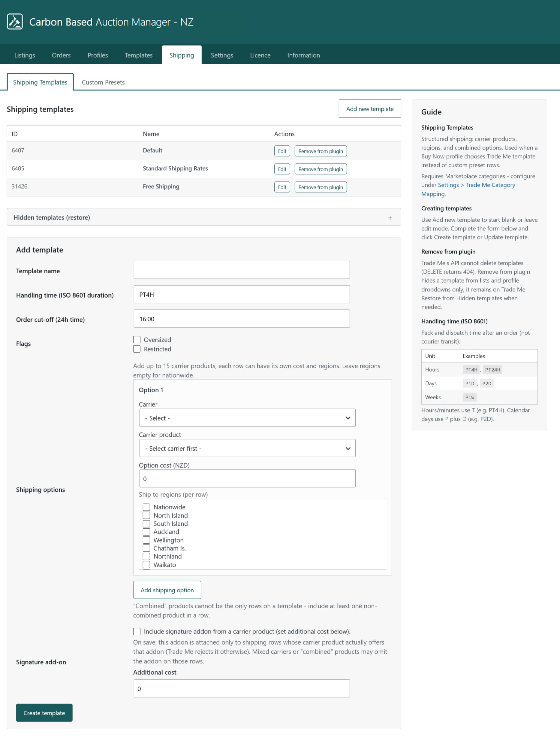Tick the Restricted flag checkbox

pyautogui.click(x=137, y=349)
